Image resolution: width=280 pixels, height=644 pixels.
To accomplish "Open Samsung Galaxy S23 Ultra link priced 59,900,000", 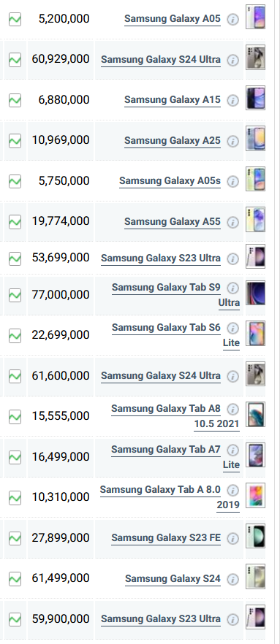I will pos(161,619).
